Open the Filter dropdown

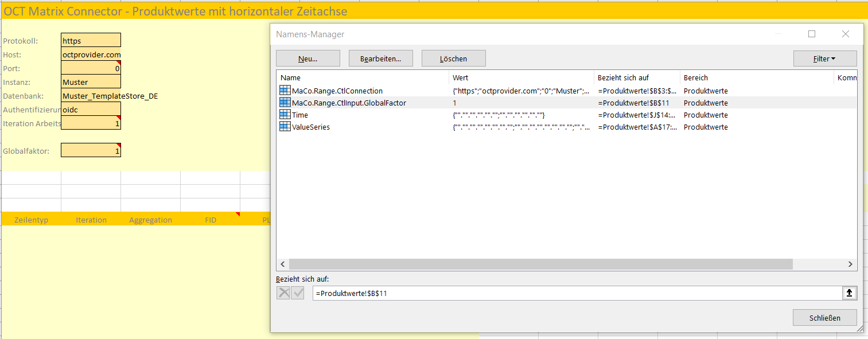point(824,59)
